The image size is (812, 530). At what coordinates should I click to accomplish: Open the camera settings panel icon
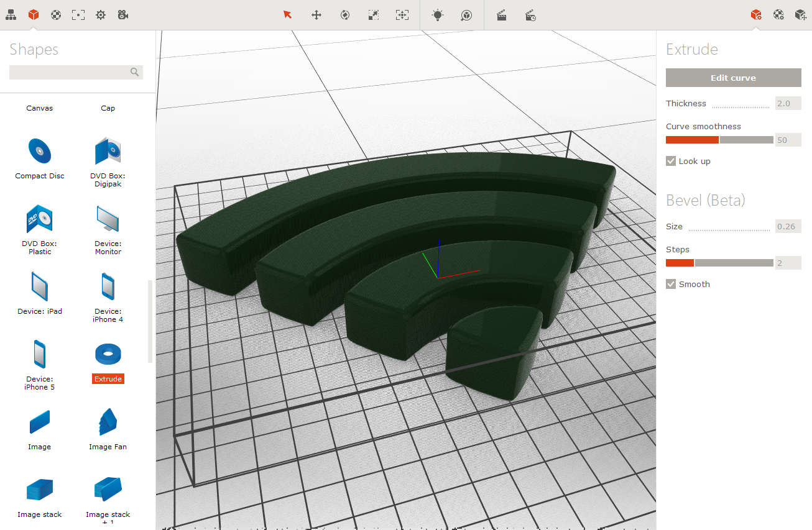(123, 14)
